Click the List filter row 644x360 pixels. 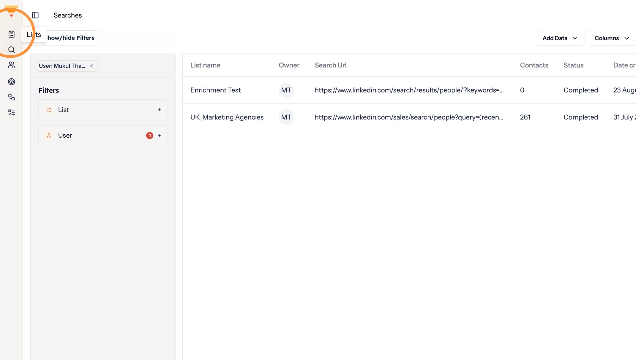pos(103,110)
